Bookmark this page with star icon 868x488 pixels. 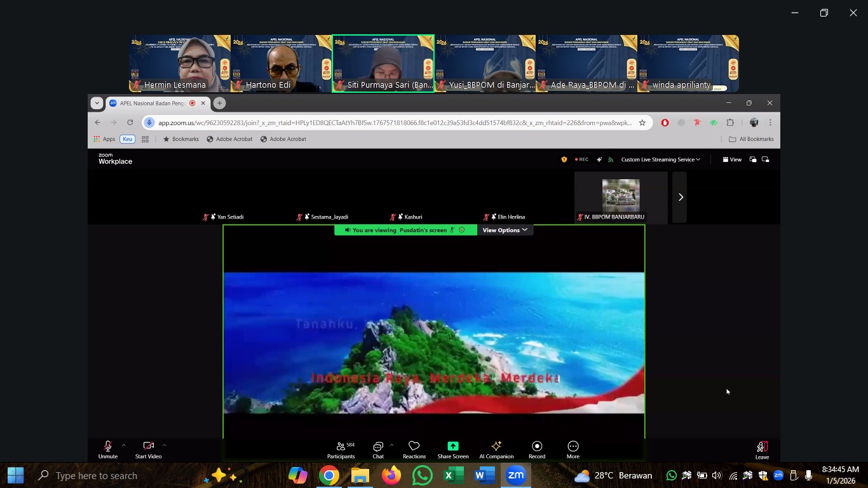(x=642, y=123)
